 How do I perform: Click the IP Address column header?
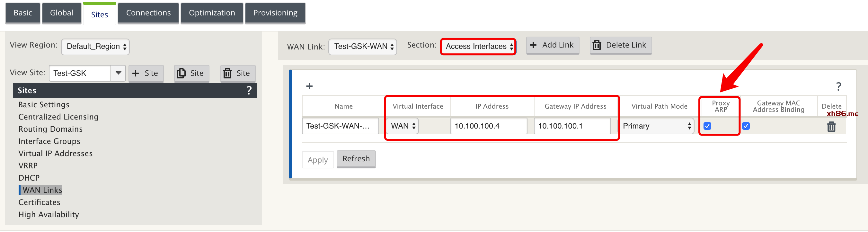(492, 107)
